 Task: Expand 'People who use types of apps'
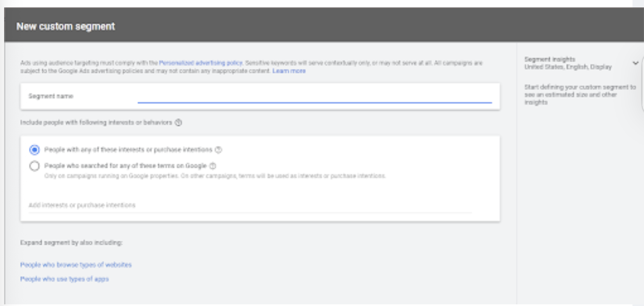click(64, 279)
